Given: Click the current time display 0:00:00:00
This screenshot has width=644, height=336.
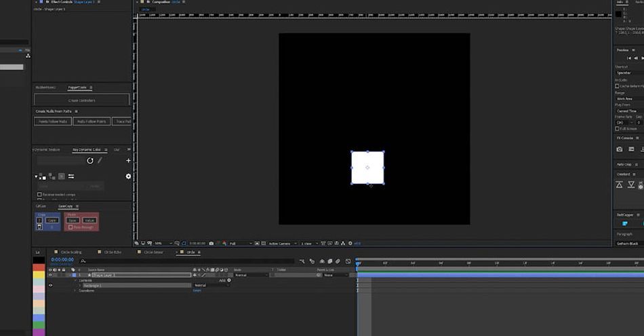Looking at the screenshot, I should pyautogui.click(x=62, y=260).
